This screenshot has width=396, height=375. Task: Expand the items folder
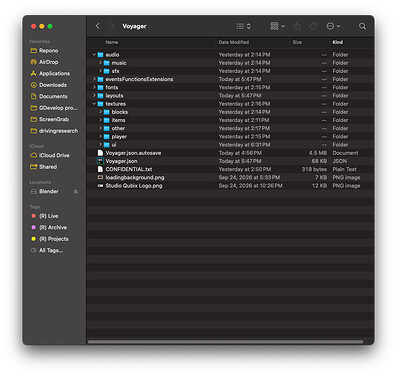coord(100,120)
